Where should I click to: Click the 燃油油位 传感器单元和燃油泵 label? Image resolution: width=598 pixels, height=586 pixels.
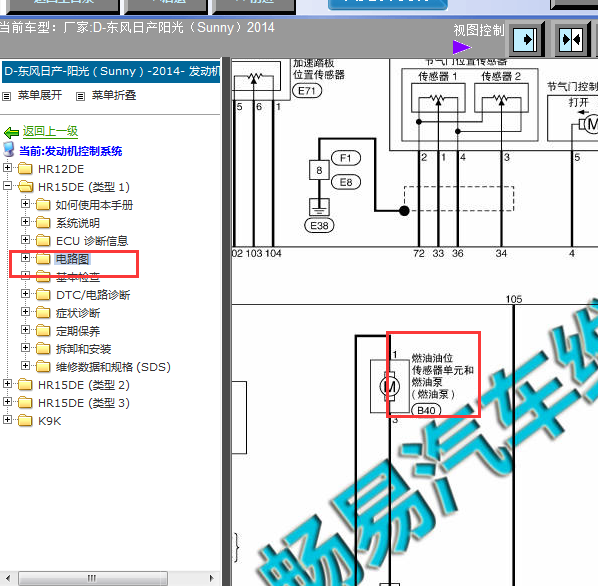coord(442,376)
